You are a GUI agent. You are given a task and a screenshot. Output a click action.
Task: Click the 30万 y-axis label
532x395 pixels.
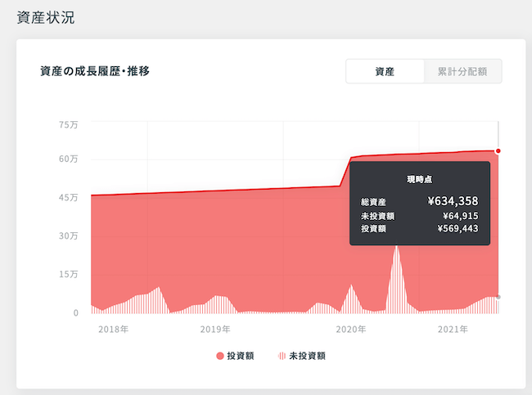69,236
